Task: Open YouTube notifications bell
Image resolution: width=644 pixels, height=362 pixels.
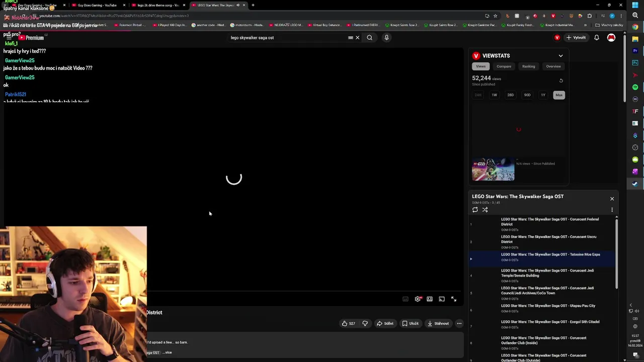Action: [597, 38]
